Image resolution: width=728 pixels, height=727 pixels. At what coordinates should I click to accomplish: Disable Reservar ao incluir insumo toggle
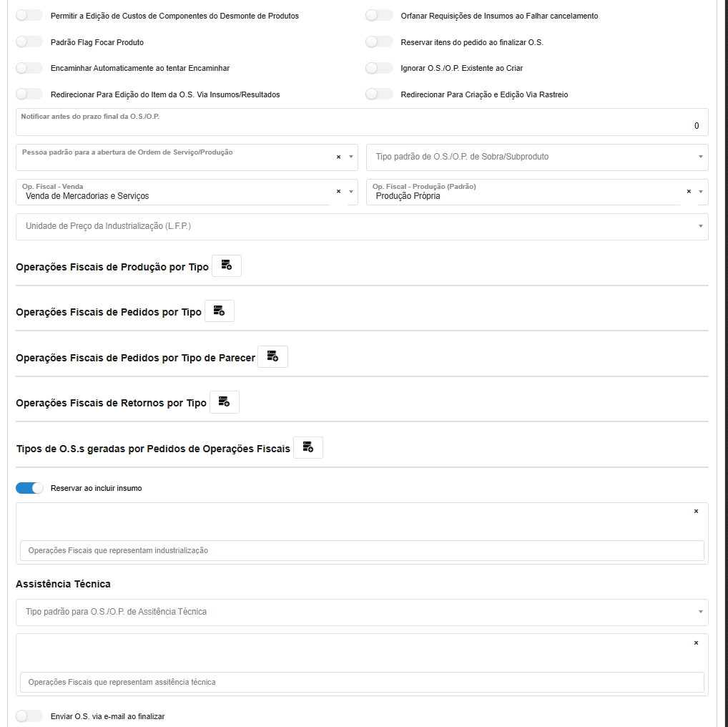point(30,488)
